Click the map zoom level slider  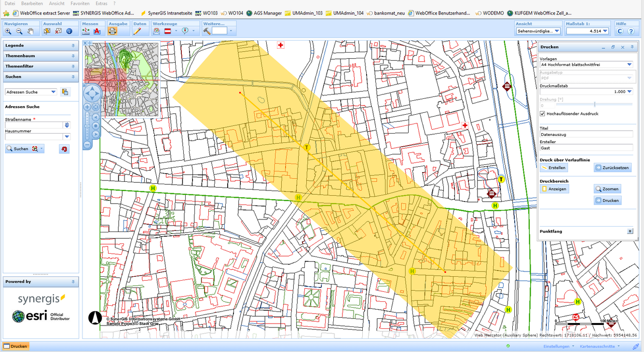pyautogui.click(x=87, y=125)
